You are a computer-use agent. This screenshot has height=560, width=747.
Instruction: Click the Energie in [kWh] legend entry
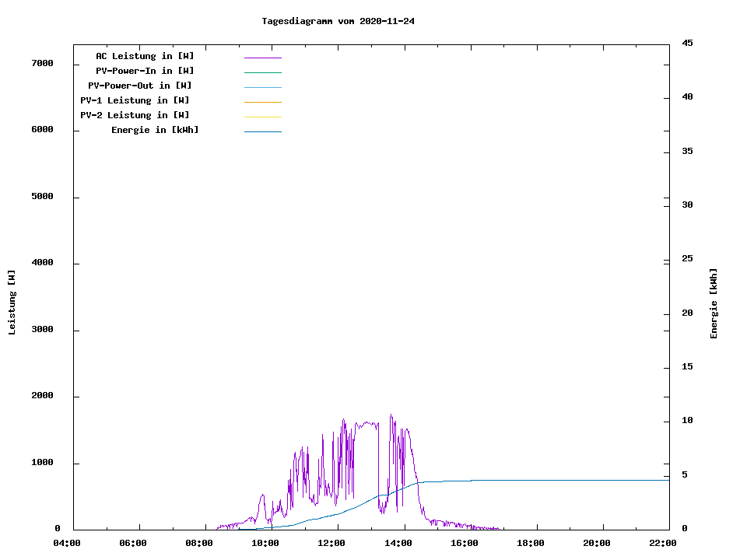point(155,131)
